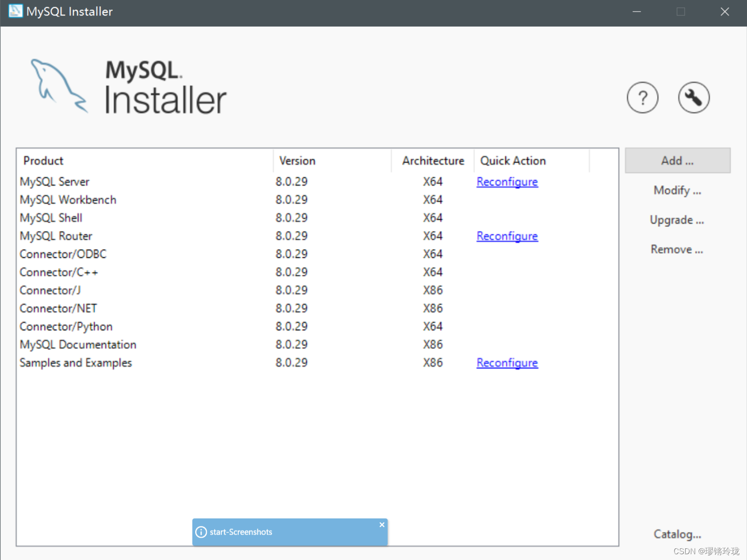Select the MySQL Documentation row
747x560 pixels.
[317, 345]
